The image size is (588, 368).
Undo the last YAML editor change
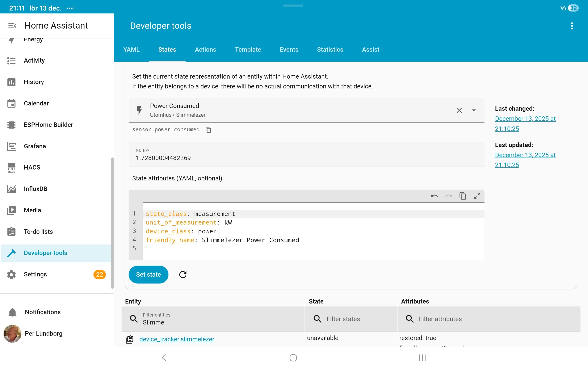click(434, 196)
